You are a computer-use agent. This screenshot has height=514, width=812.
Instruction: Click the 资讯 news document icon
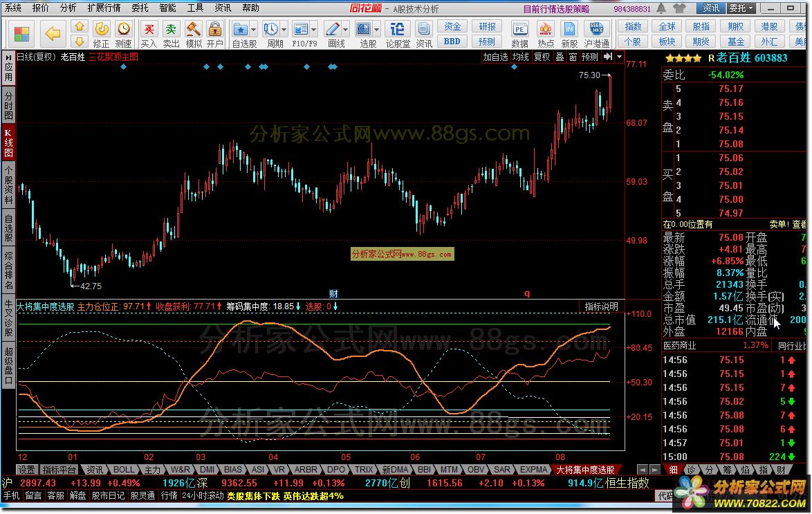pos(424,34)
